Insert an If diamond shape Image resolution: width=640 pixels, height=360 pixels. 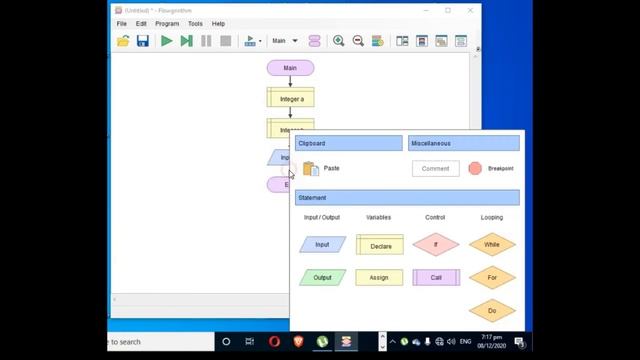pos(436,244)
